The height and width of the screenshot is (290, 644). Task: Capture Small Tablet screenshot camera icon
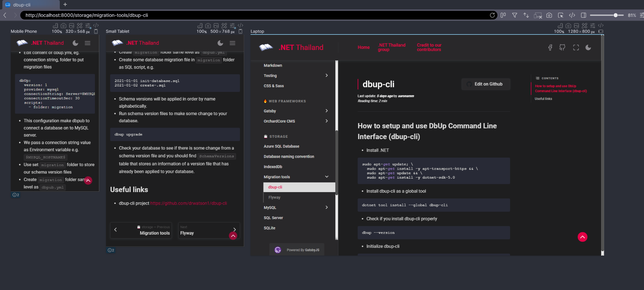click(x=208, y=26)
